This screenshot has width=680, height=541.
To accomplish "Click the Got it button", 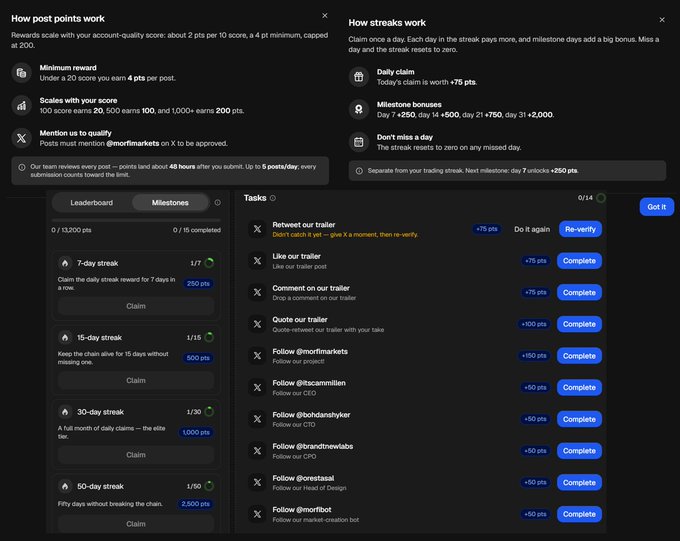I will pos(657,207).
